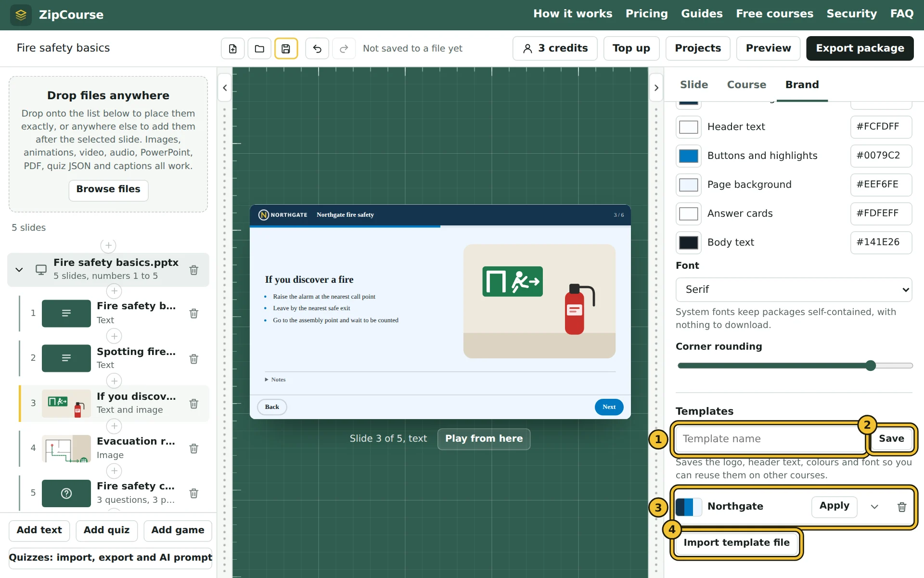Viewport: 924px width, 578px height.
Task: Click the redo arrow icon
Action: pos(344,49)
